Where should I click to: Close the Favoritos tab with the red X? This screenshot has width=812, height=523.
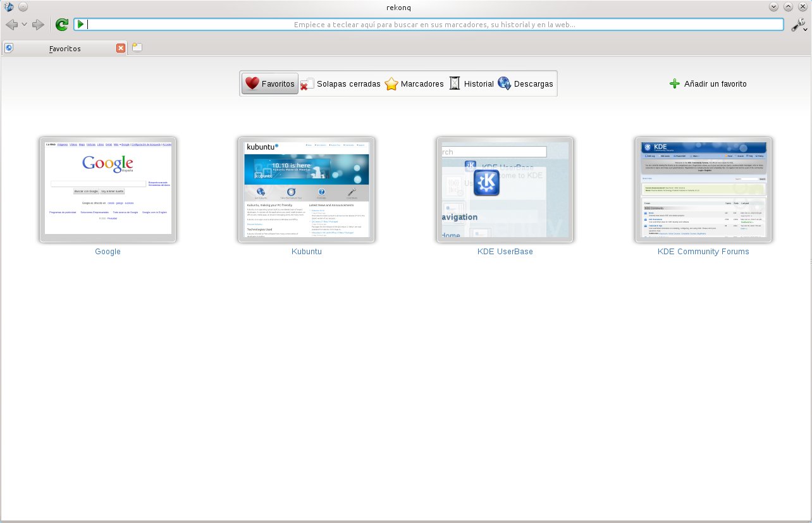tap(121, 48)
